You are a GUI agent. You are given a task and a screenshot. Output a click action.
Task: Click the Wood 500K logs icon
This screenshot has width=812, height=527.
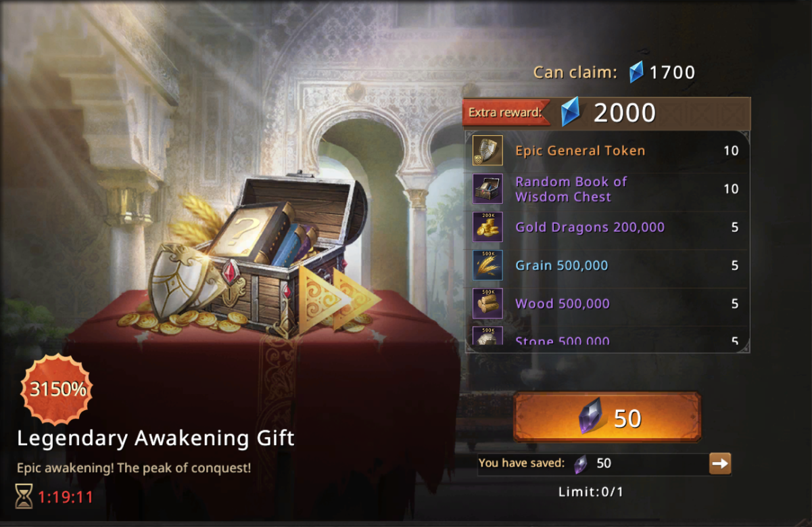pyautogui.click(x=487, y=303)
